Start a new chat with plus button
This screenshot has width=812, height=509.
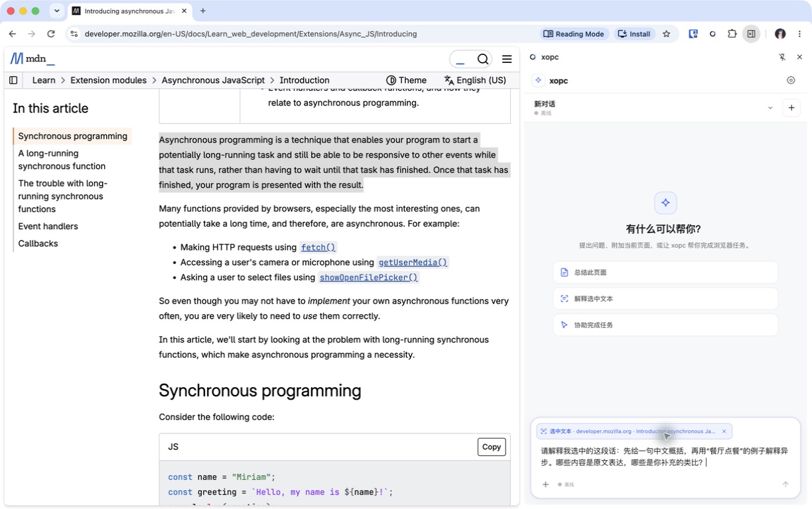click(x=791, y=108)
